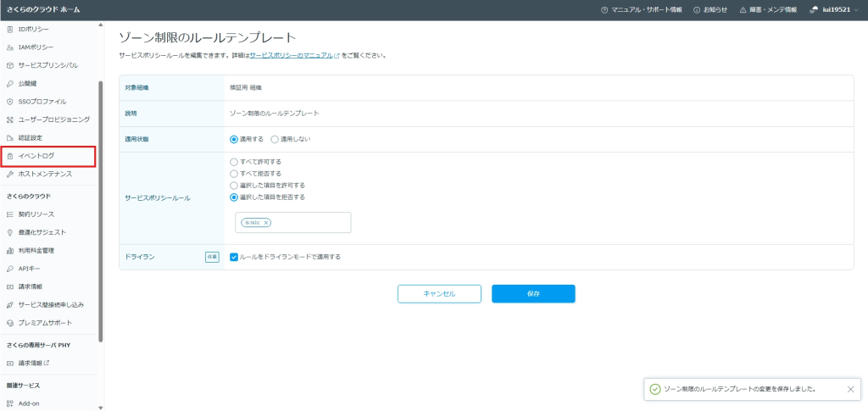The image size is (868, 411).
Task: Click the プレミアムサポート headset icon
Action: pos(10,323)
